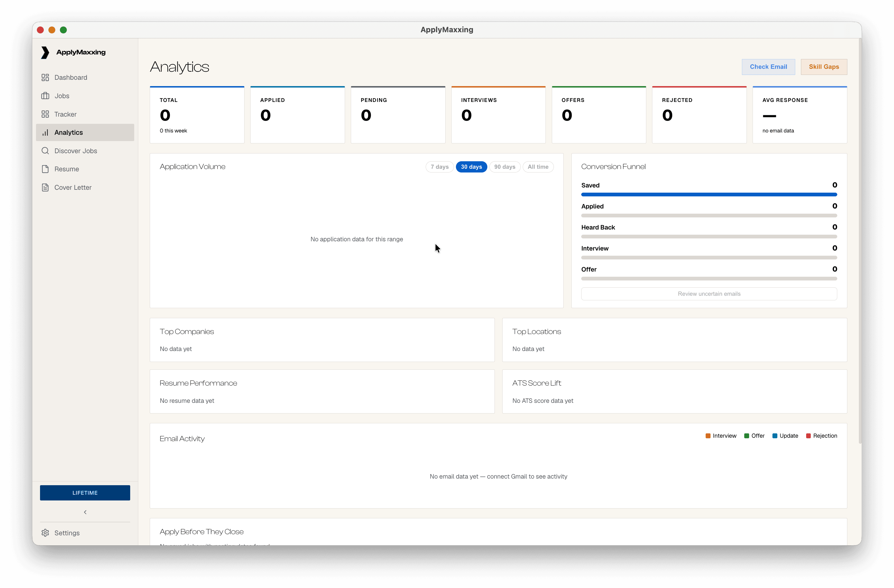Click the "no email data" text

point(778,131)
